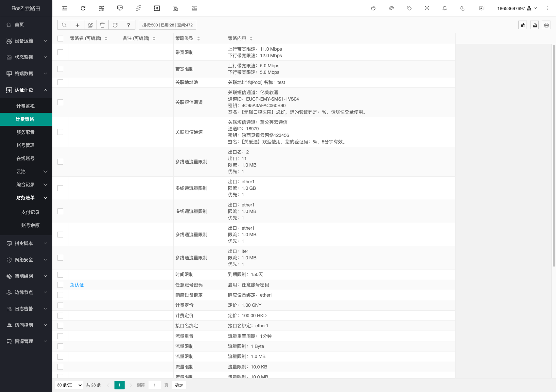
Task: Collapse sidebar with the menu fold icon
Action: [x=65, y=8]
